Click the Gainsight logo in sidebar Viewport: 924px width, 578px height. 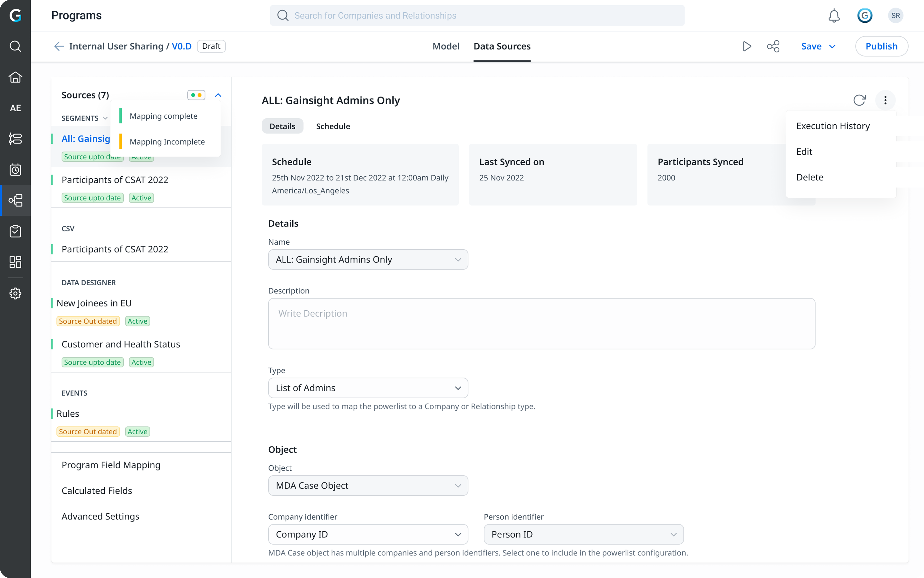point(15,15)
